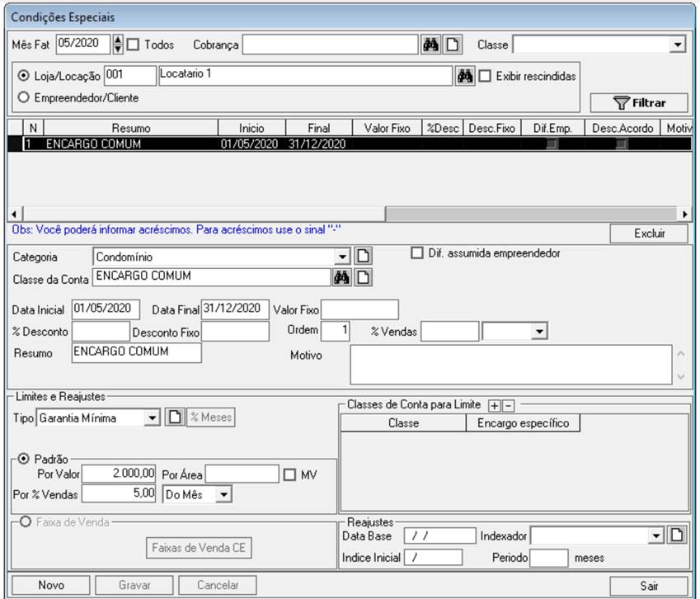Click the Valor Fixo column header
This screenshot has height=599, width=700.
click(387, 128)
